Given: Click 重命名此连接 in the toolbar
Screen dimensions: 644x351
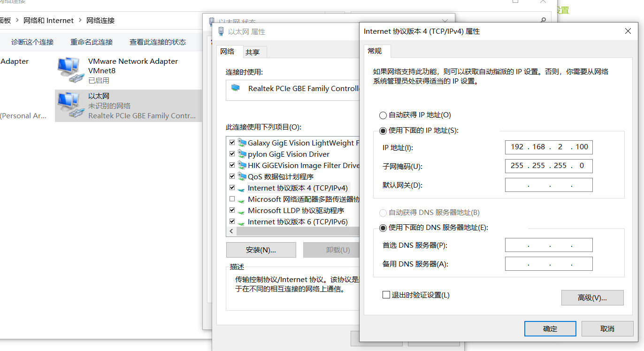Looking at the screenshot, I should coord(92,42).
